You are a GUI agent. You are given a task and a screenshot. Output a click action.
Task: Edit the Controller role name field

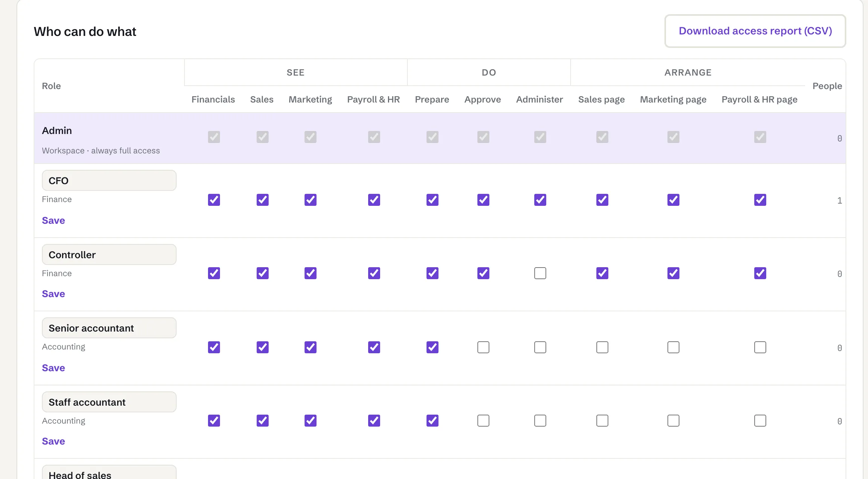pyautogui.click(x=109, y=254)
